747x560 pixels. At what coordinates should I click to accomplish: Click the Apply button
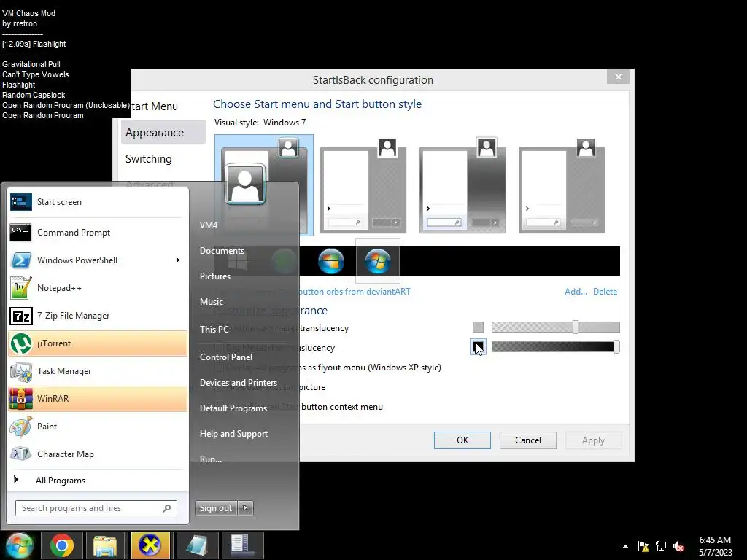coord(593,440)
